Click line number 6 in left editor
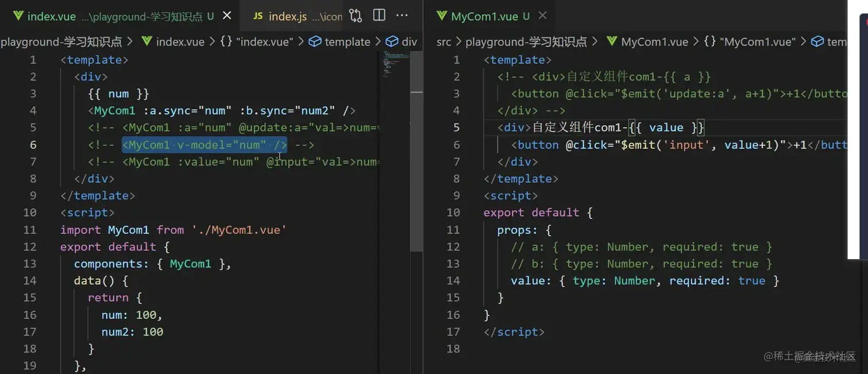Image resolution: width=868 pixels, height=374 pixels. point(33,145)
